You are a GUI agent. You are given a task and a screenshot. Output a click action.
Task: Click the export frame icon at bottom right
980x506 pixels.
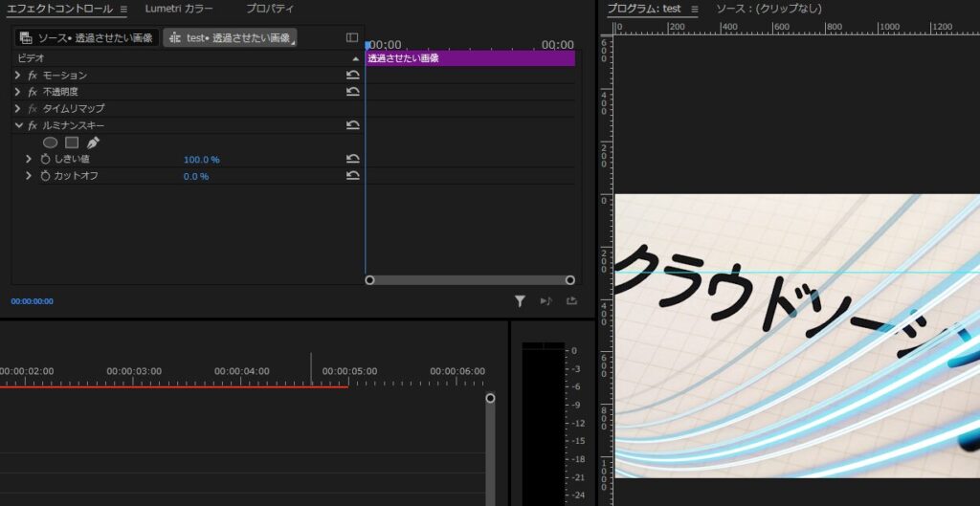(x=571, y=301)
